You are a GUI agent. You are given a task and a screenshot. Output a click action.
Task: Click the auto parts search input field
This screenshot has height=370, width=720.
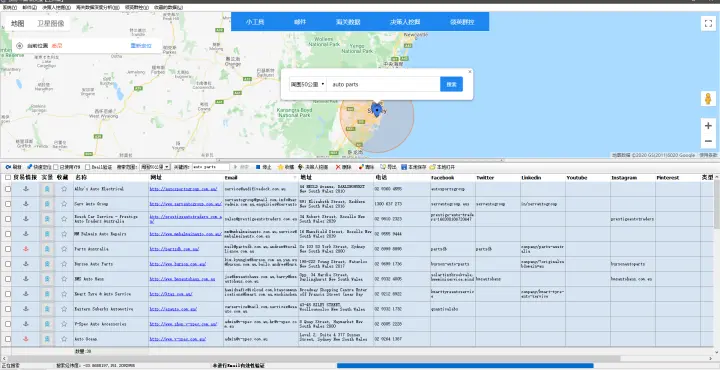(x=383, y=84)
